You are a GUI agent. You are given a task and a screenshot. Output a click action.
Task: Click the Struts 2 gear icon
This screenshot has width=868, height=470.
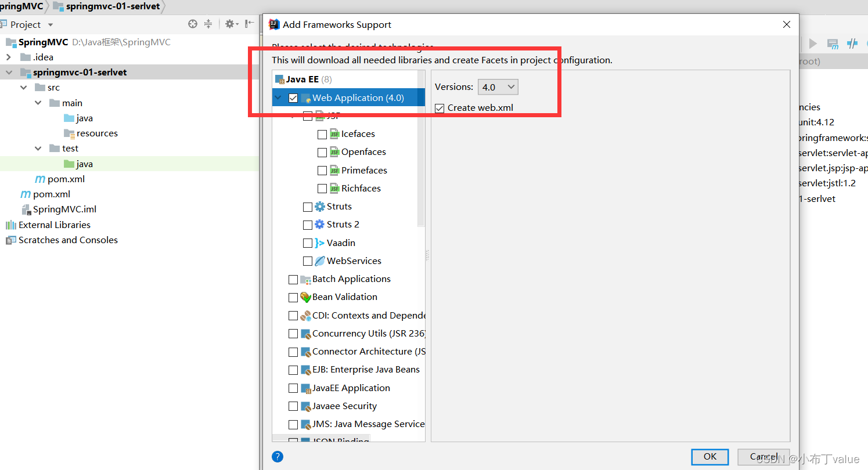click(x=320, y=225)
